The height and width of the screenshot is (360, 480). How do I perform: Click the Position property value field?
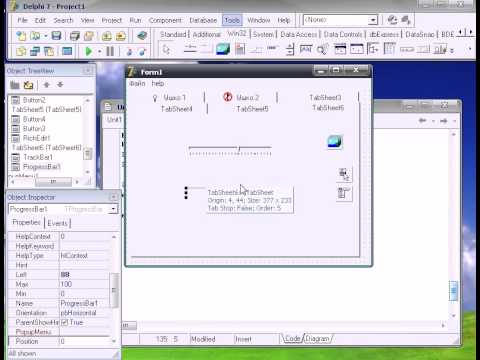pyautogui.click(x=85, y=341)
